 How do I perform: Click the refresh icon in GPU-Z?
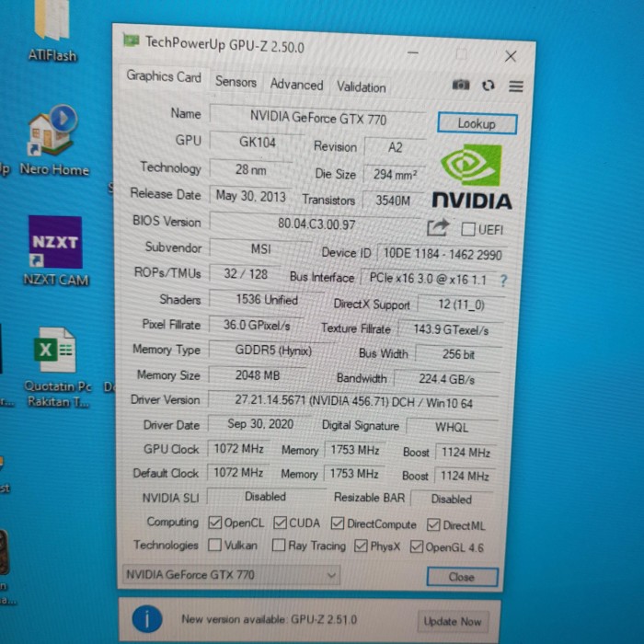click(x=488, y=86)
